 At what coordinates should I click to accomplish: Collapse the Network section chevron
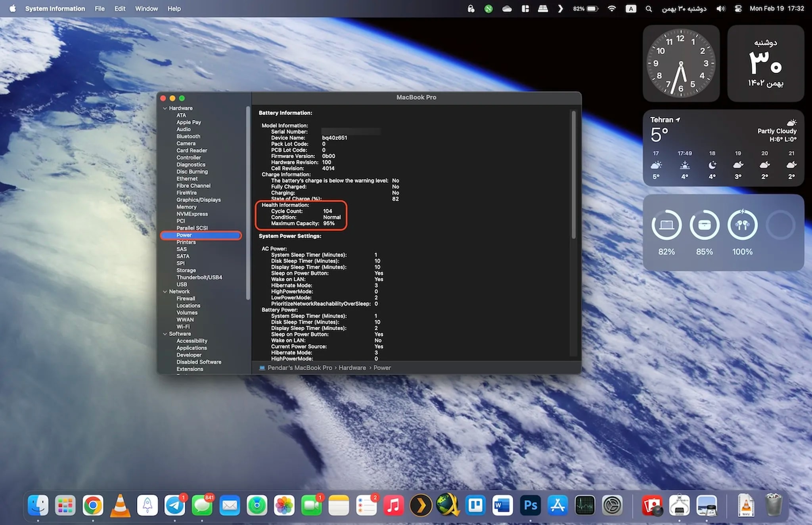(165, 292)
